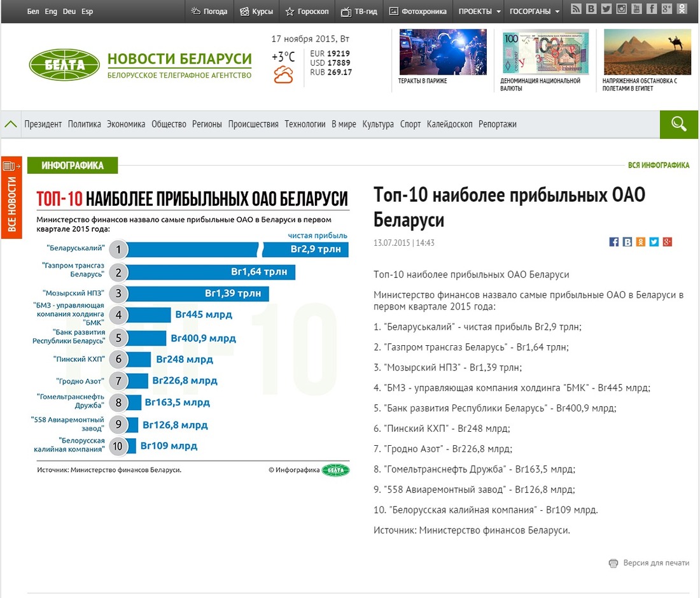The width and height of the screenshot is (700, 598).
Task: Click the USD 17889 exchange rate
Action: (x=330, y=63)
